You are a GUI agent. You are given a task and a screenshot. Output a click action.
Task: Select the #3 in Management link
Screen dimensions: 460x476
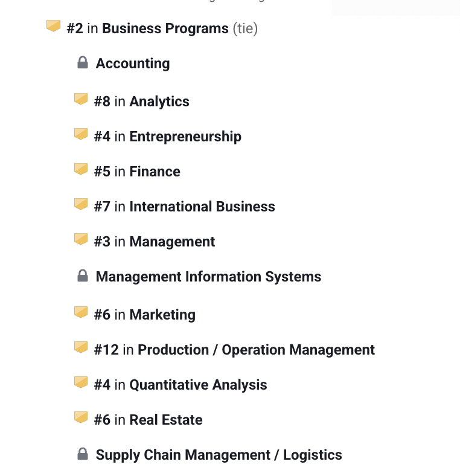[155, 242]
